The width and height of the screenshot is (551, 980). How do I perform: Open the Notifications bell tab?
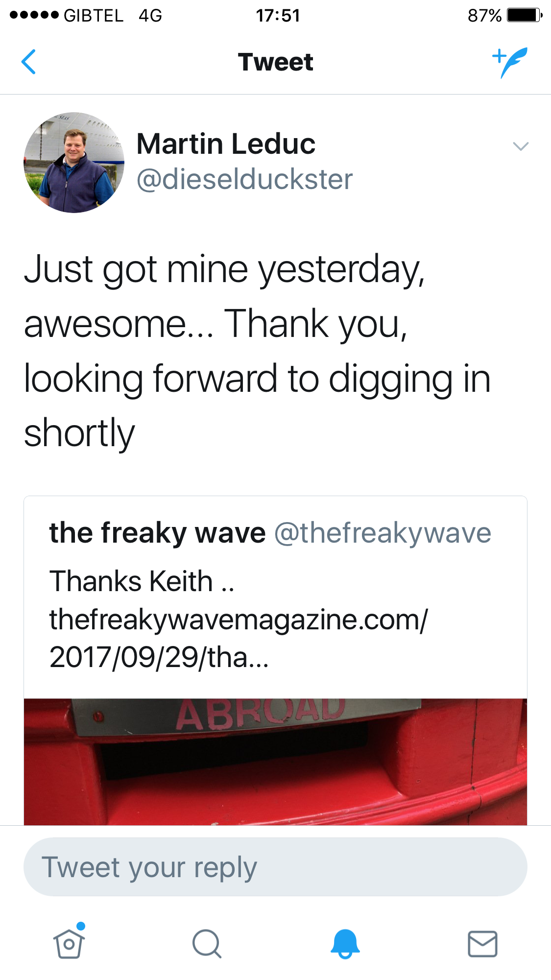click(345, 943)
